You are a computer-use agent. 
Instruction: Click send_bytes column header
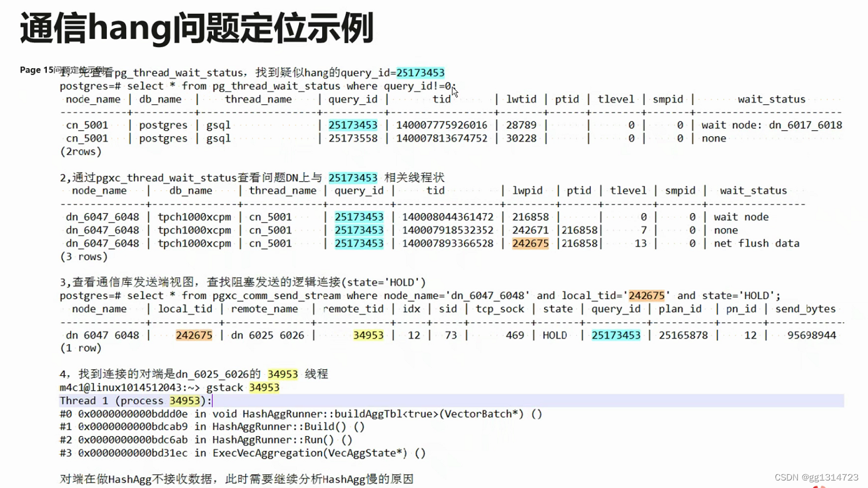pyautogui.click(x=805, y=309)
